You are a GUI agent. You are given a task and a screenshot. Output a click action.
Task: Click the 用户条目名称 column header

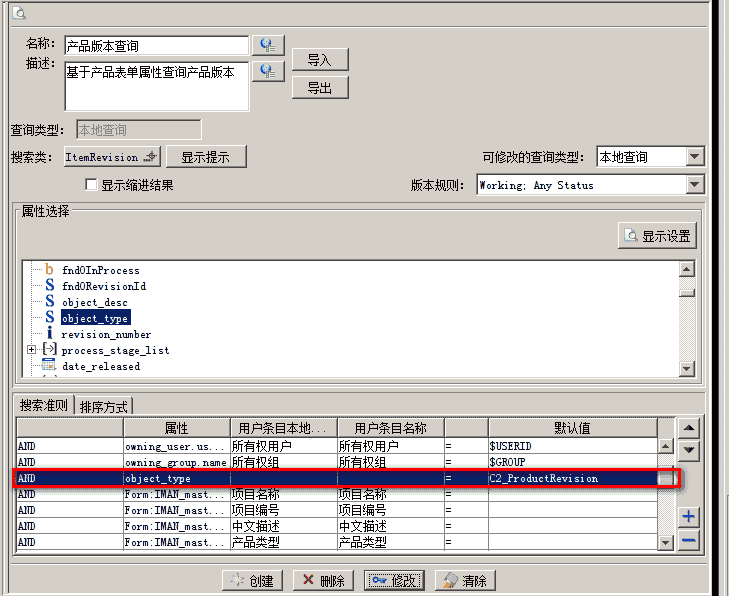[x=391, y=428]
